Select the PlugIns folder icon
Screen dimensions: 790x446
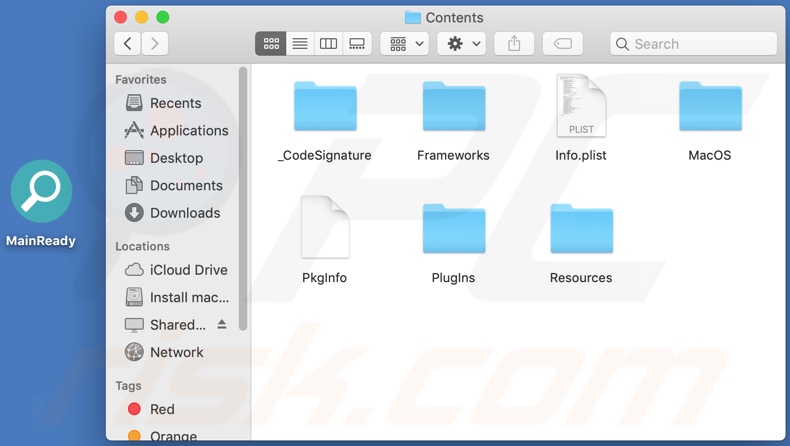(x=454, y=228)
